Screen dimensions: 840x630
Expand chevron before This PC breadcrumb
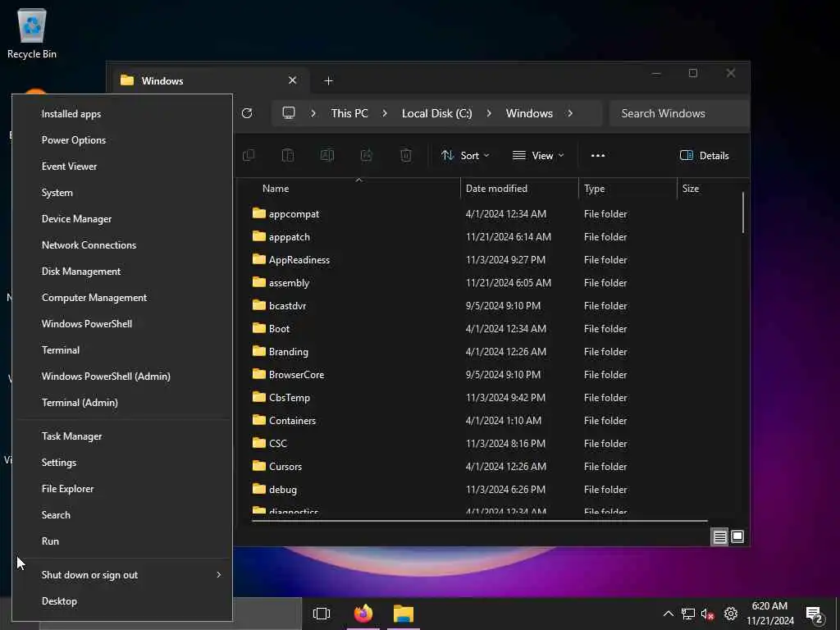click(x=313, y=113)
